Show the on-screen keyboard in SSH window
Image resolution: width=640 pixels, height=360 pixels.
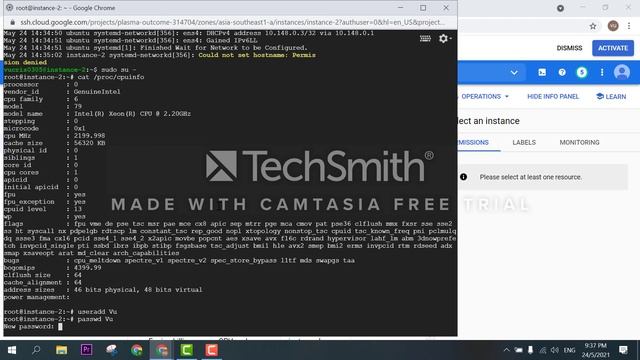click(425, 38)
